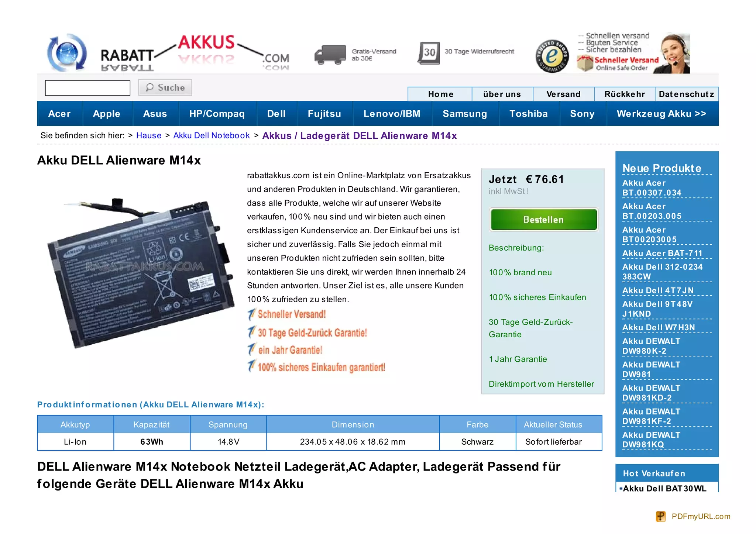Screen dimensions: 756x534
Task: Click into the search text field
Action: [x=87, y=88]
